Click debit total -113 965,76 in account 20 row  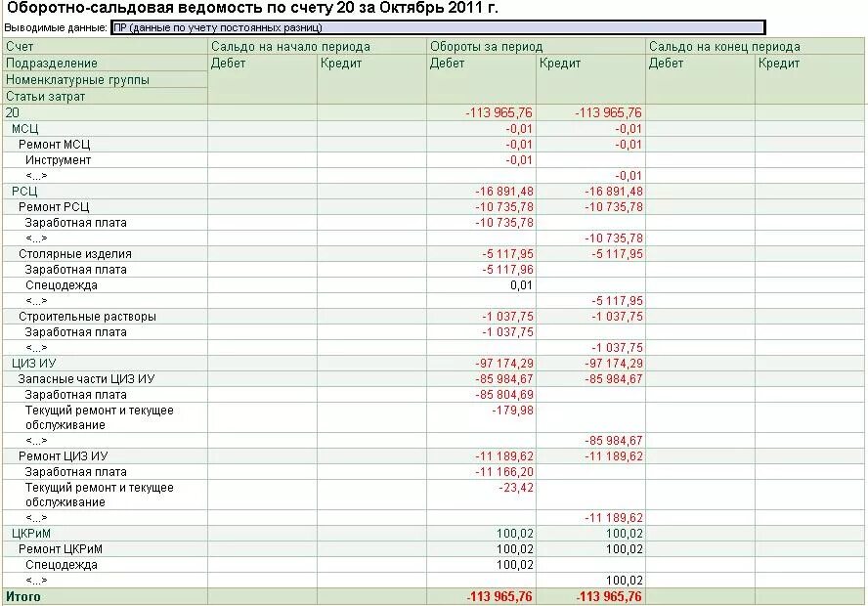pyautogui.click(x=499, y=113)
